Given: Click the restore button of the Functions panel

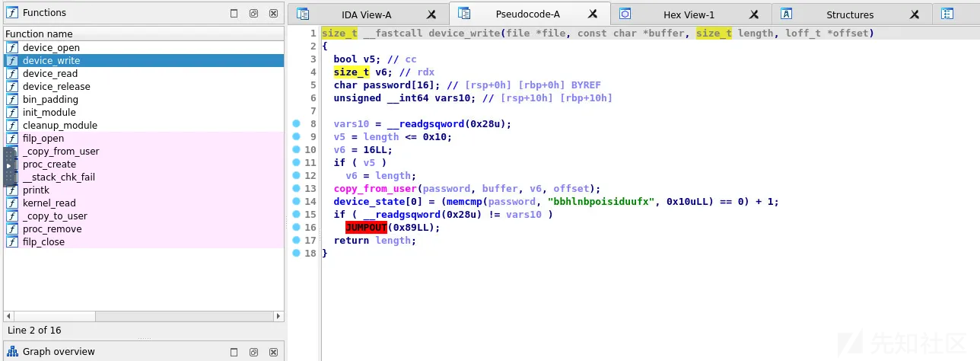Looking at the screenshot, I should pos(254,13).
